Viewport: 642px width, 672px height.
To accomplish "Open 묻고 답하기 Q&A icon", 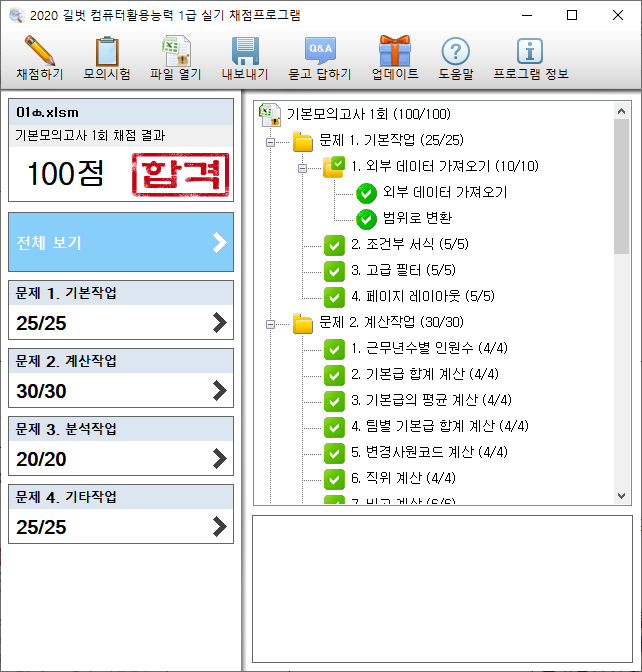I will click(319, 51).
